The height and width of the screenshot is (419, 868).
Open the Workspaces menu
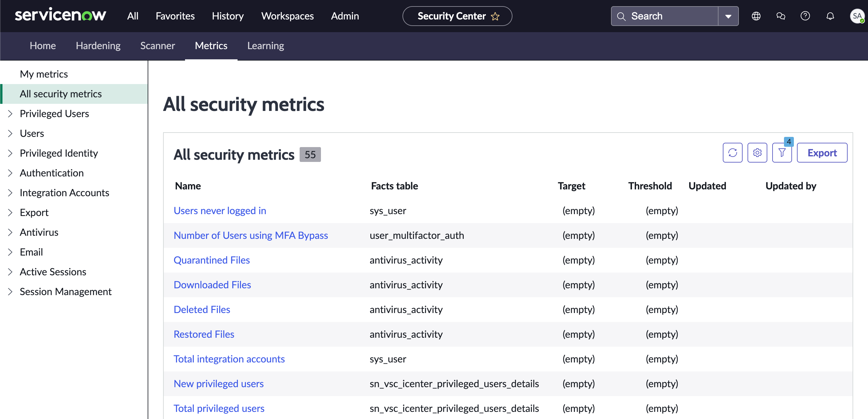(287, 16)
